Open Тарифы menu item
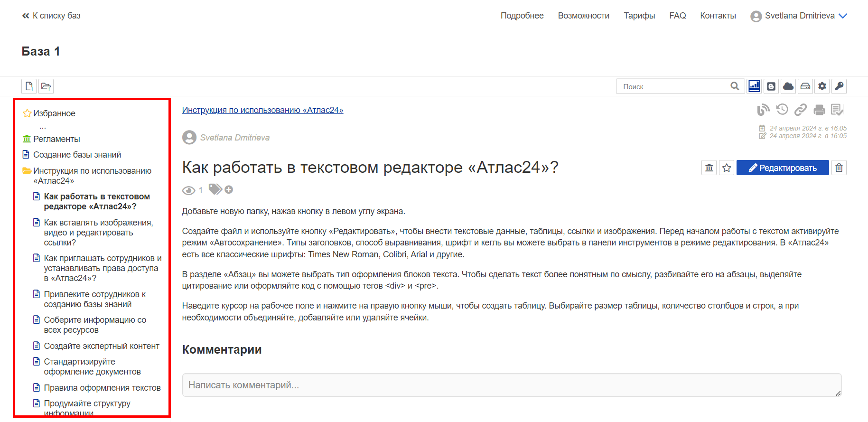Viewport: 868px width, 422px height. click(x=639, y=16)
